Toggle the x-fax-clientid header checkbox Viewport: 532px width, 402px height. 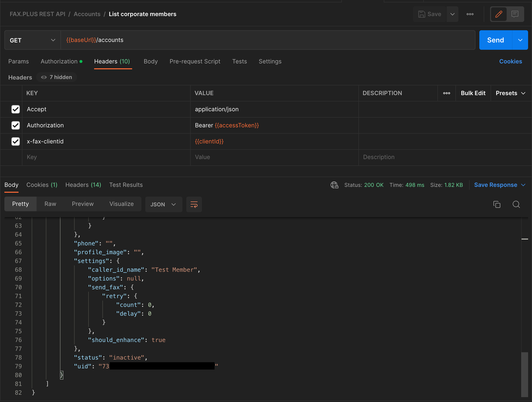[x=15, y=141]
